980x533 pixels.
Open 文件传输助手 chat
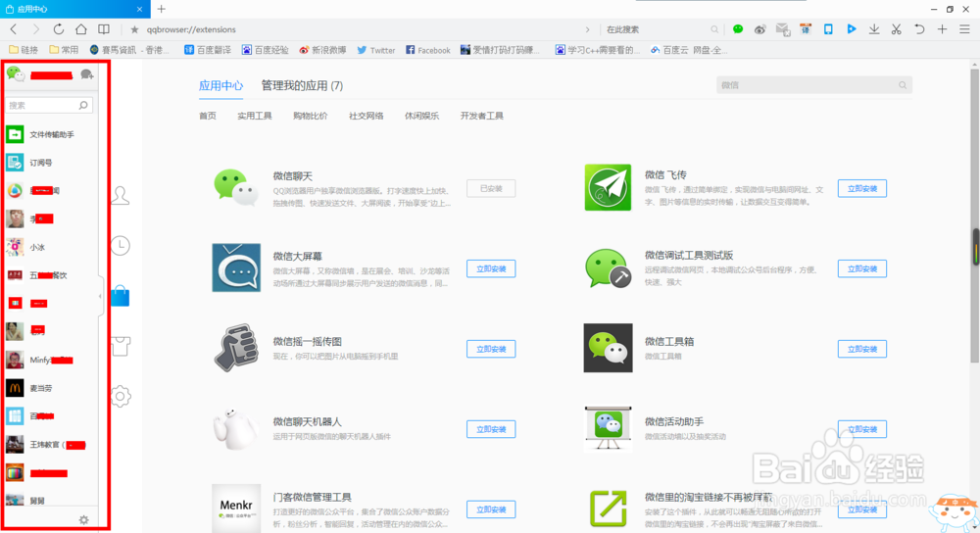click(x=51, y=134)
